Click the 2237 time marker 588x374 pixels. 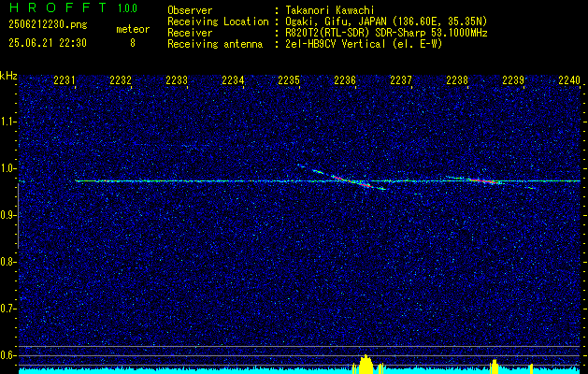coord(401,80)
